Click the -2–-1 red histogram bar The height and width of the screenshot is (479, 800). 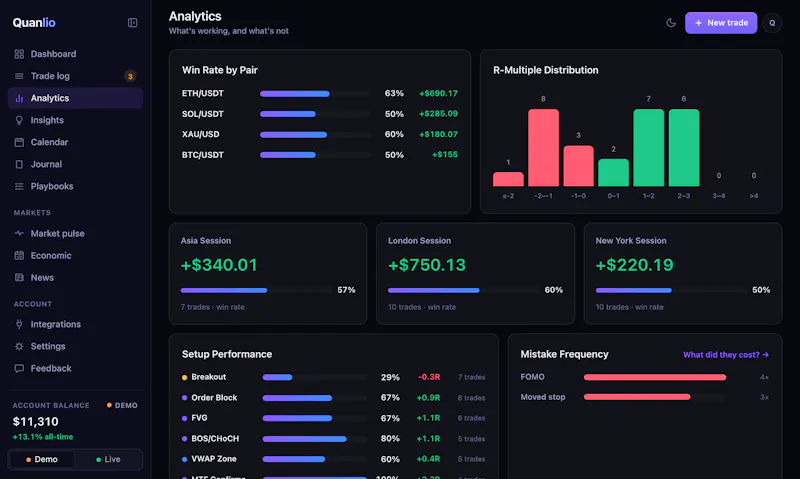[543, 147]
